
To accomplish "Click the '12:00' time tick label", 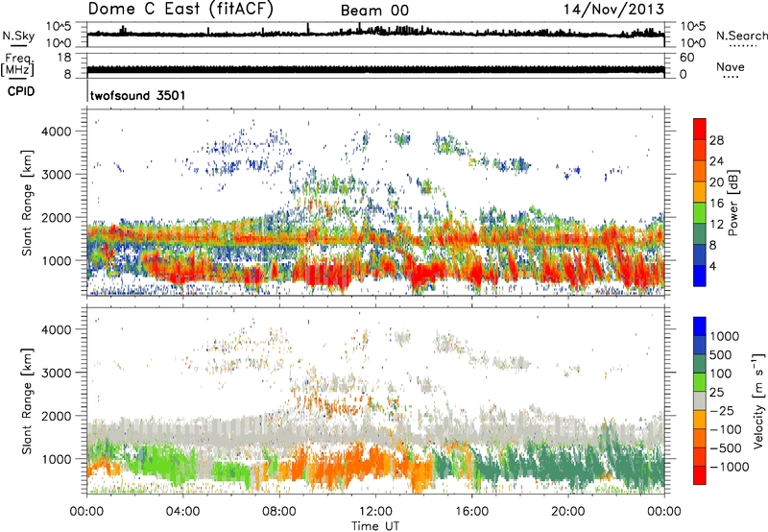I will click(375, 512).
